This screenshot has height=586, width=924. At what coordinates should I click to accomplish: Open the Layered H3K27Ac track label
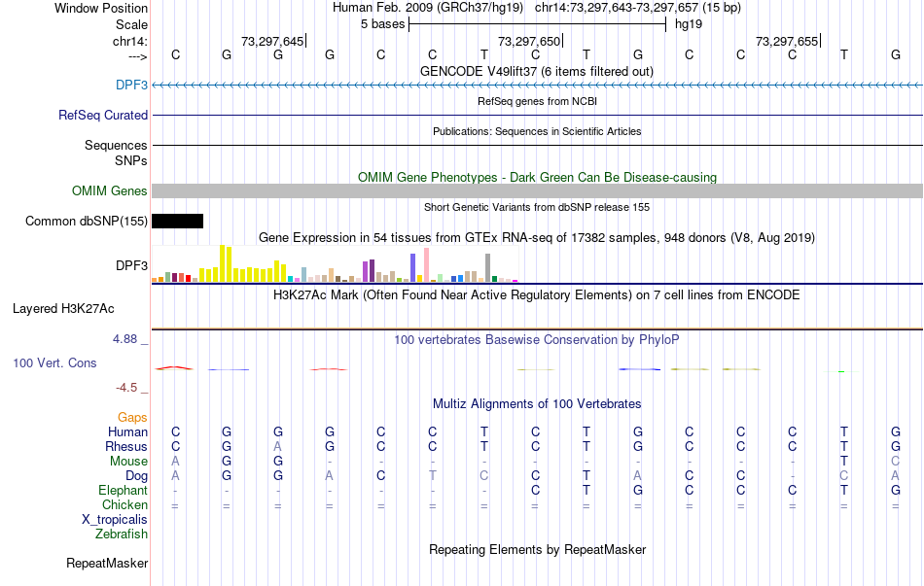point(63,309)
